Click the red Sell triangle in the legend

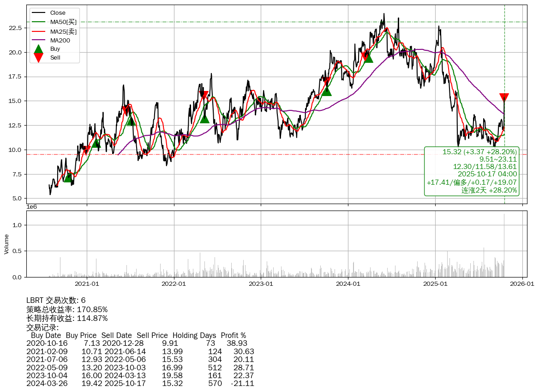39,58
